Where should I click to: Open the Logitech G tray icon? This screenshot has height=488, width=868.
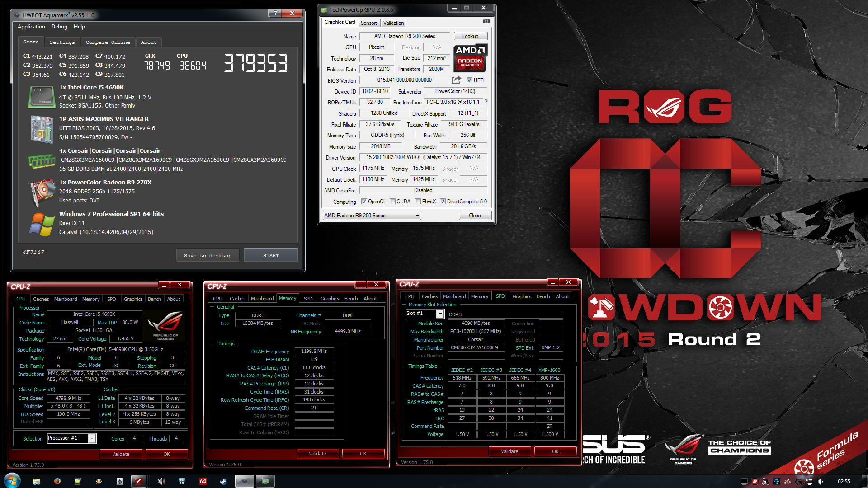coord(799,481)
